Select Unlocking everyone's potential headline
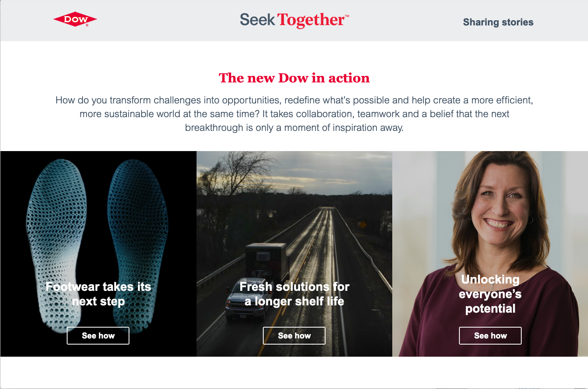 click(490, 294)
